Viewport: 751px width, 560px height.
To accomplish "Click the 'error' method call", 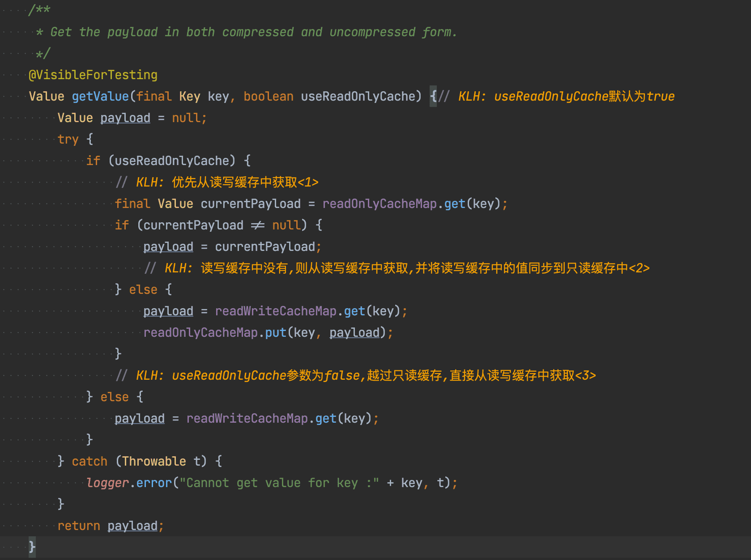I will [154, 483].
